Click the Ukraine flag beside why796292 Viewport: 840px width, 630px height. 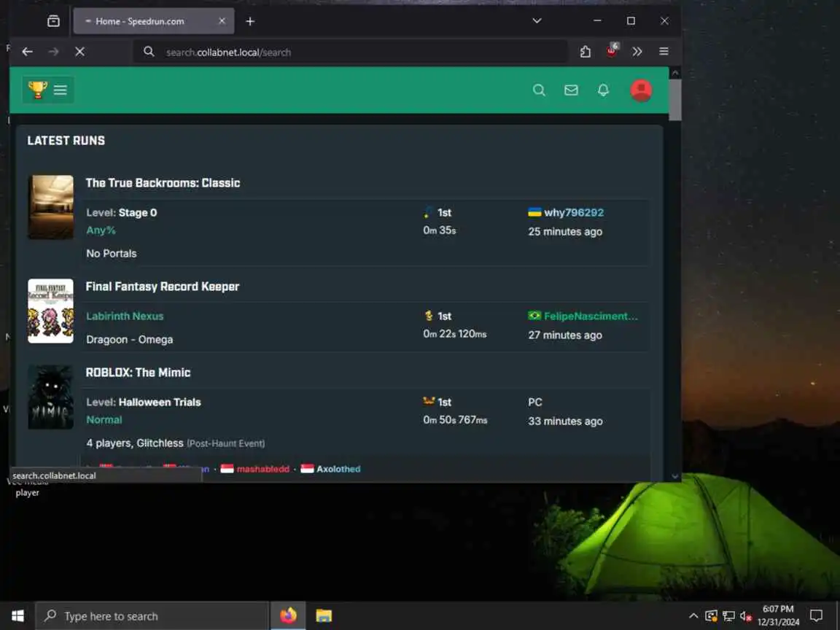pyautogui.click(x=534, y=212)
